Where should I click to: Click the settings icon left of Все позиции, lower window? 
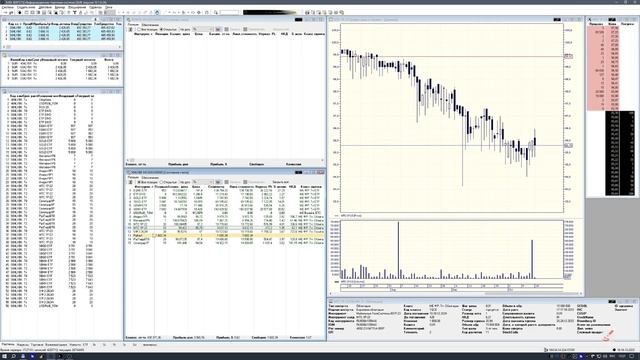131,182
